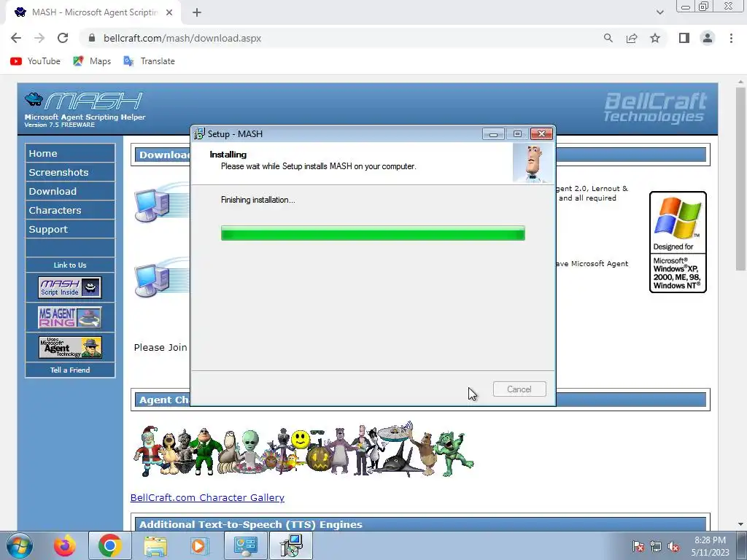Open the YouTube bookmark
Image resolution: width=747 pixels, height=560 pixels.
click(35, 61)
